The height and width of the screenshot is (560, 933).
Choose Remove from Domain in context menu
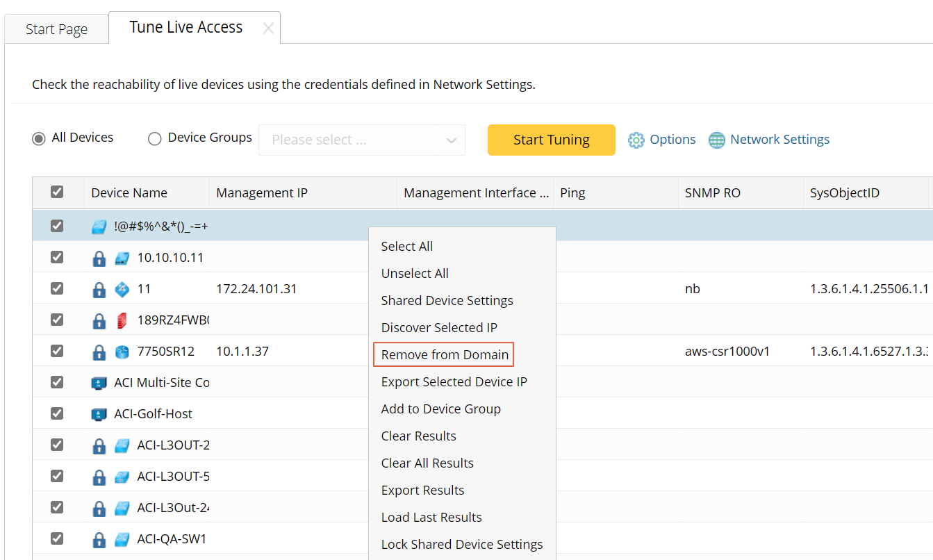(445, 354)
